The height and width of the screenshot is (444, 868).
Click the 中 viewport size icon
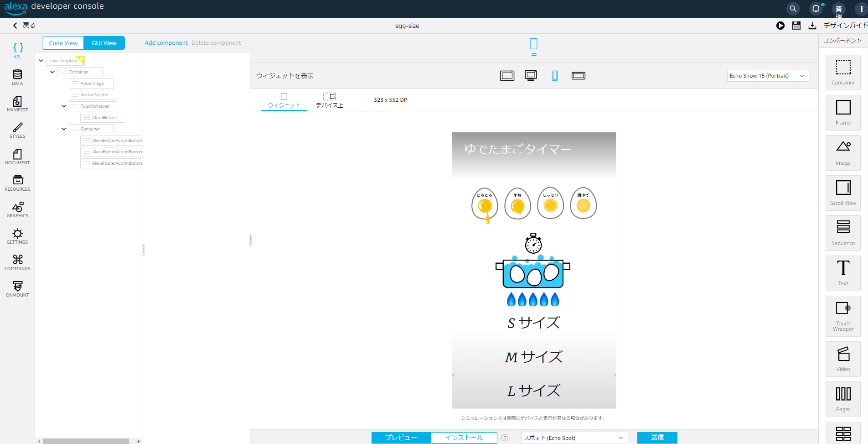534,47
